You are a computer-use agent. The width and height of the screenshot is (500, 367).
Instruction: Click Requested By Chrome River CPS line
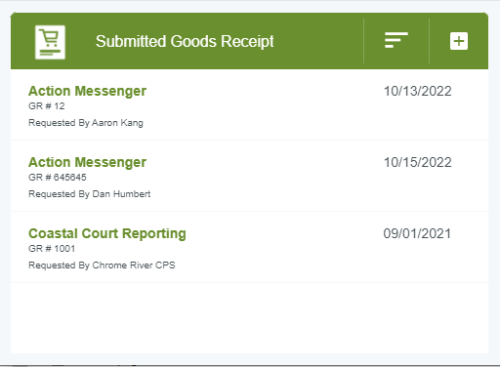pyautogui.click(x=102, y=265)
